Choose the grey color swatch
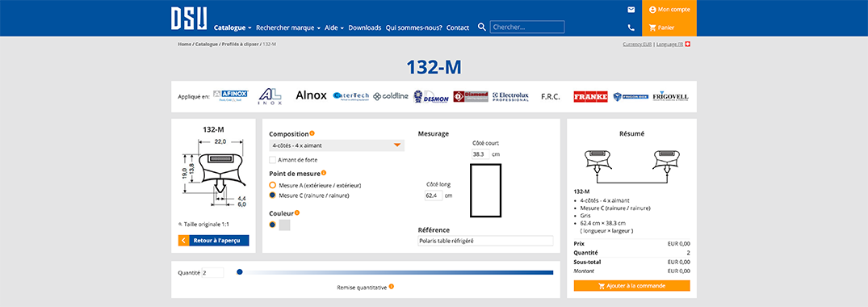Viewport: 868px width, 307px height. coord(284,225)
